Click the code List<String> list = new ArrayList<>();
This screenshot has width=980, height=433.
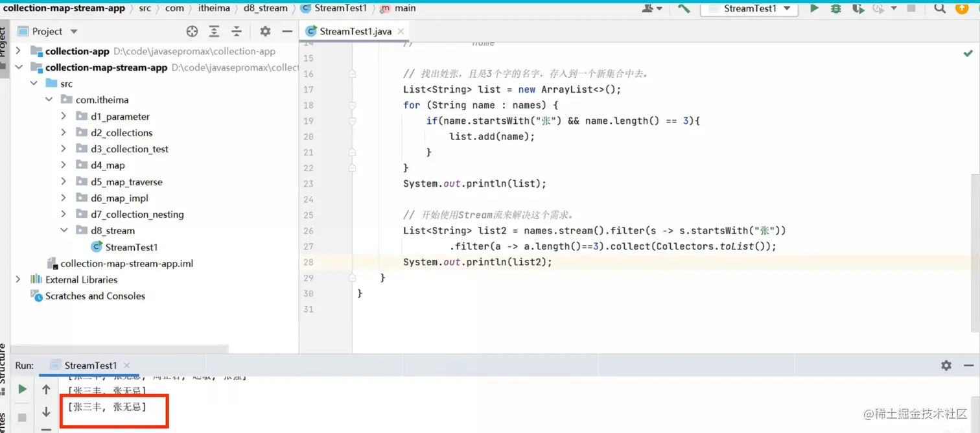pos(512,89)
